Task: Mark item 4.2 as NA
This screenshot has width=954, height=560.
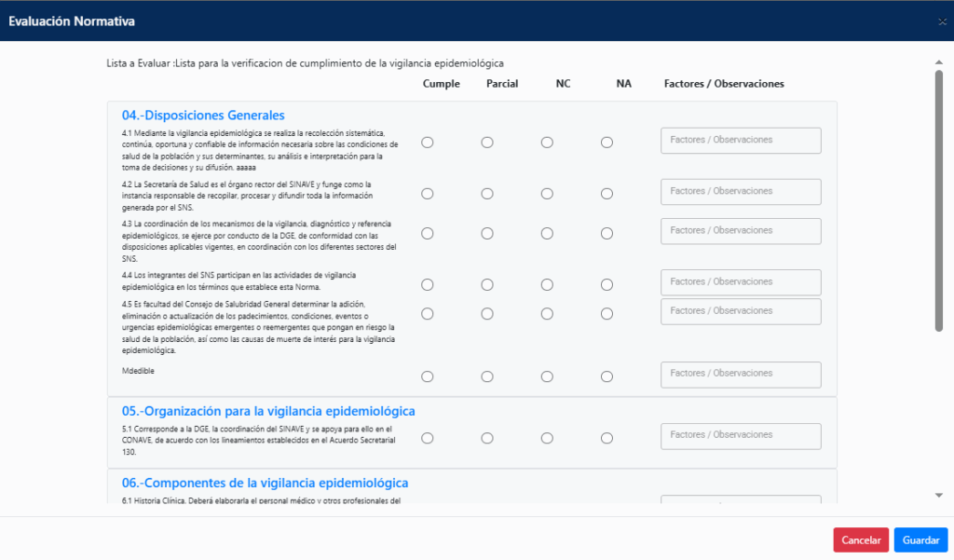Action: pyautogui.click(x=606, y=194)
